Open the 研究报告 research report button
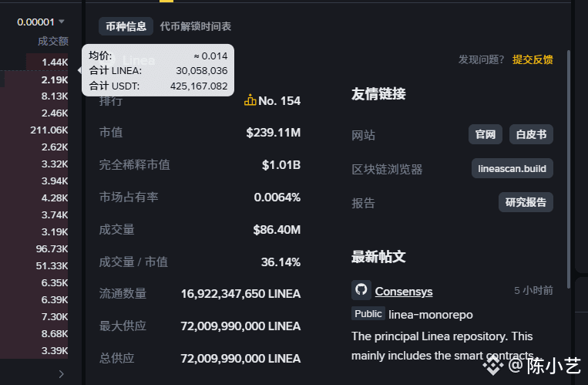 (x=526, y=202)
